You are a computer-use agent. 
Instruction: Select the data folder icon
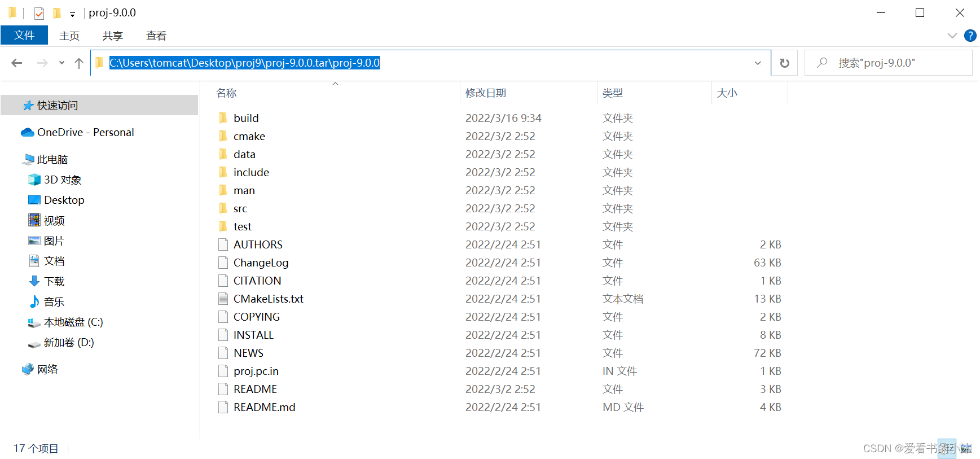click(223, 154)
